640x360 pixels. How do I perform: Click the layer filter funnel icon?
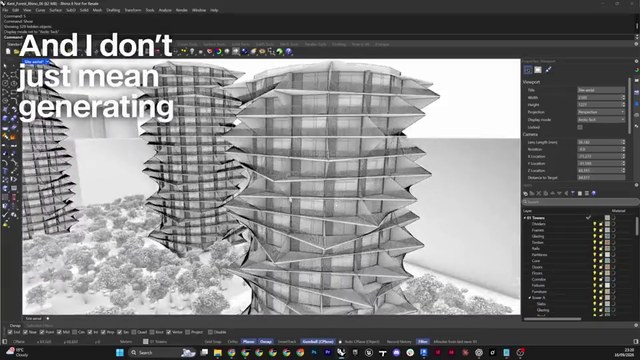coord(573,193)
